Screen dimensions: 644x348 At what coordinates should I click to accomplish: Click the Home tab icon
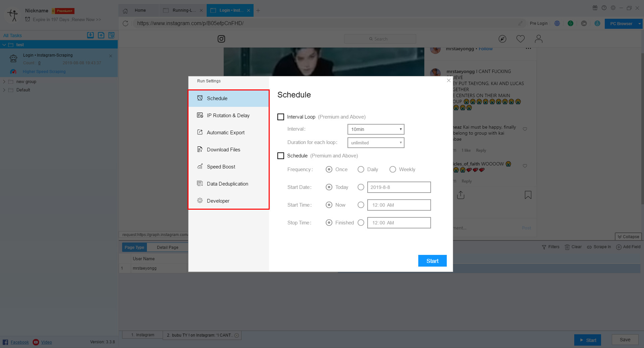click(125, 11)
